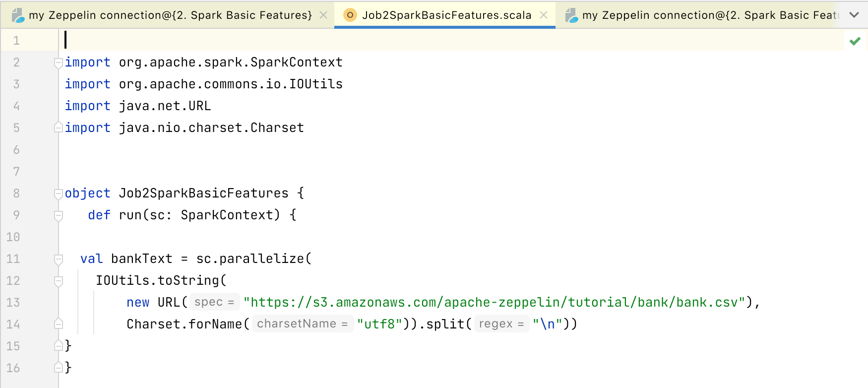This screenshot has height=388, width=868.
Task: Fold the bankText val at line 11
Action: click(x=59, y=259)
